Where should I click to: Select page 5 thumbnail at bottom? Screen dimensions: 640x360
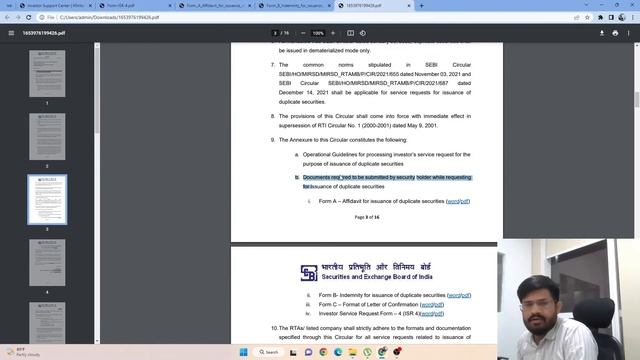(47, 322)
